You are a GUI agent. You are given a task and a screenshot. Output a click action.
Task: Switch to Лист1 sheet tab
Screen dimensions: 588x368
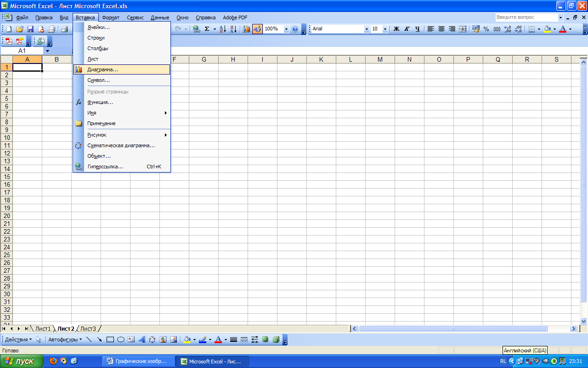(x=43, y=328)
